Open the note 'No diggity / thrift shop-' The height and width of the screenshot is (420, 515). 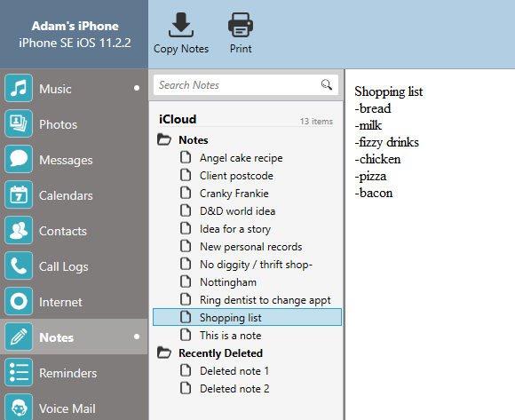(256, 265)
